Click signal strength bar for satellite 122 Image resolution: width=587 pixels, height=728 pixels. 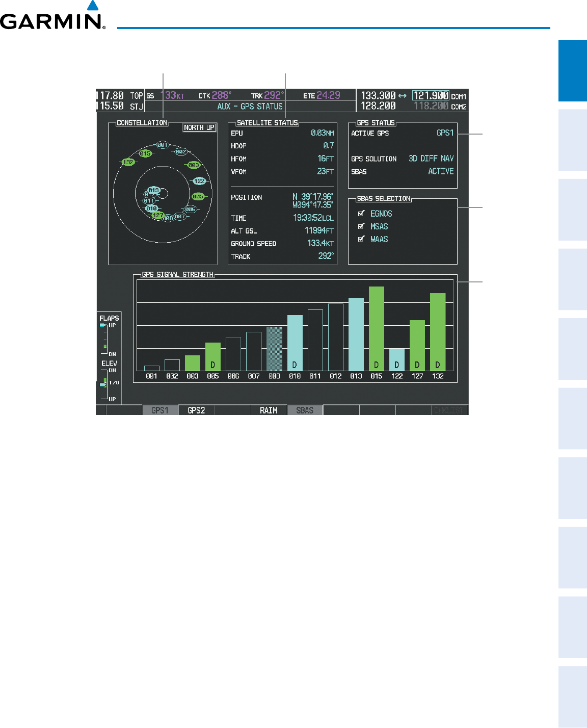[397, 360]
